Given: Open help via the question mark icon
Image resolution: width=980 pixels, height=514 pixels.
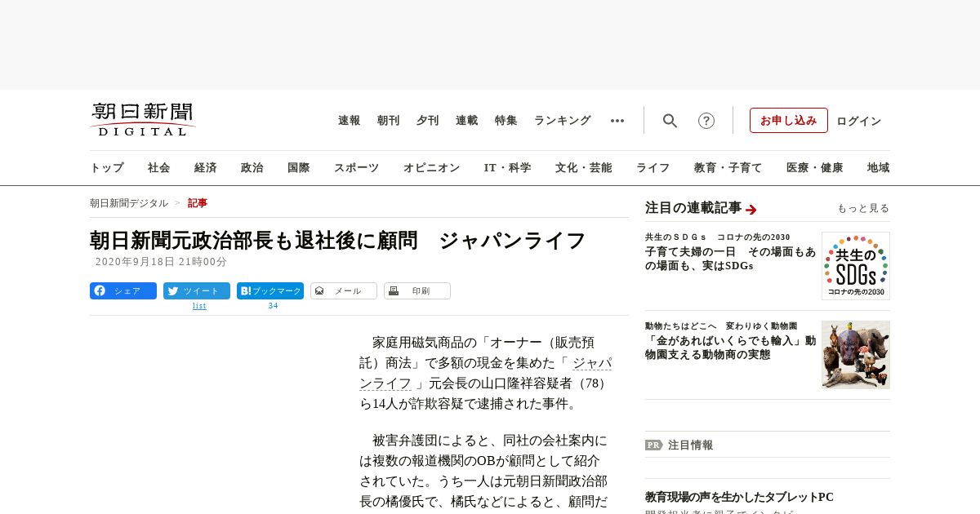Looking at the screenshot, I should click(706, 121).
